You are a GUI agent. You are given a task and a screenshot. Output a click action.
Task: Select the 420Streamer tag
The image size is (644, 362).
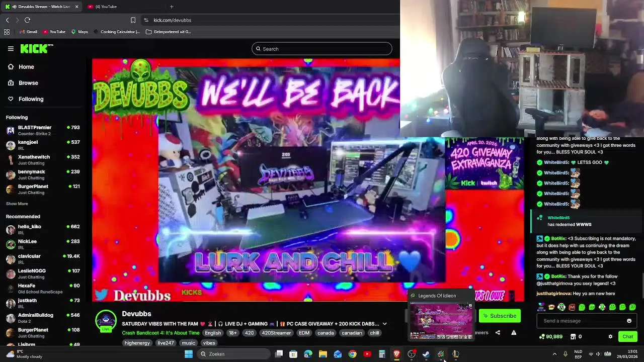tap(276, 333)
